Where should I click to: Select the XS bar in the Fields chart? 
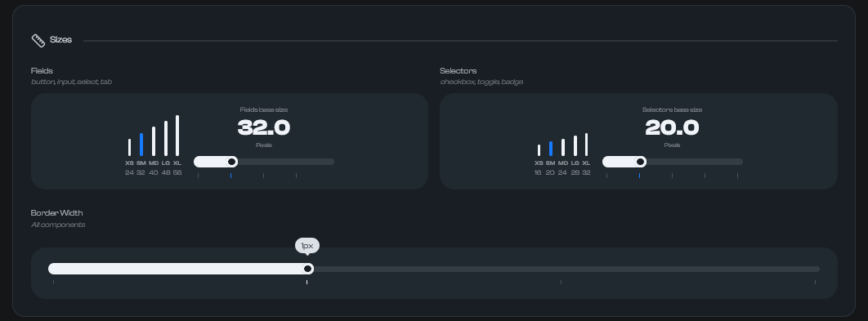(129, 147)
